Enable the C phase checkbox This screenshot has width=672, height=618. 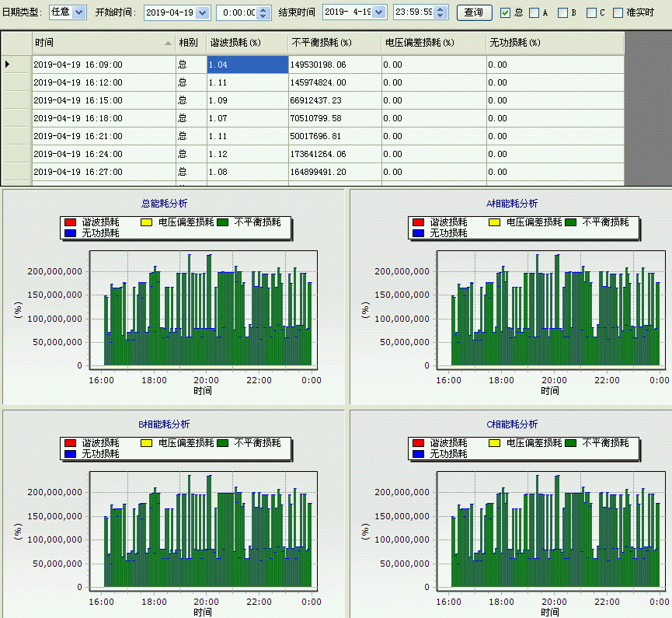tap(591, 12)
